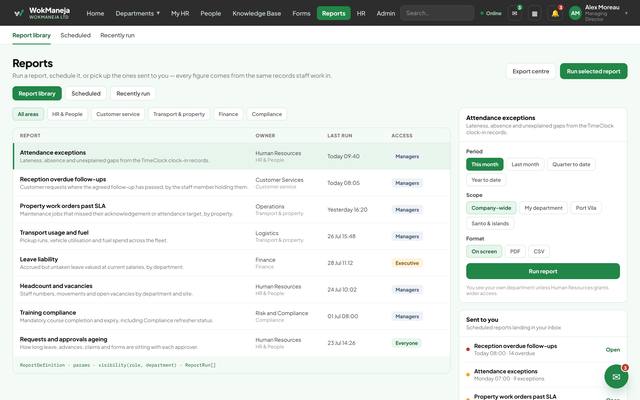The width and height of the screenshot is (640, 400).
Task: Open the Reception overdue follow-ups sent report
Action: coord(543,349)
